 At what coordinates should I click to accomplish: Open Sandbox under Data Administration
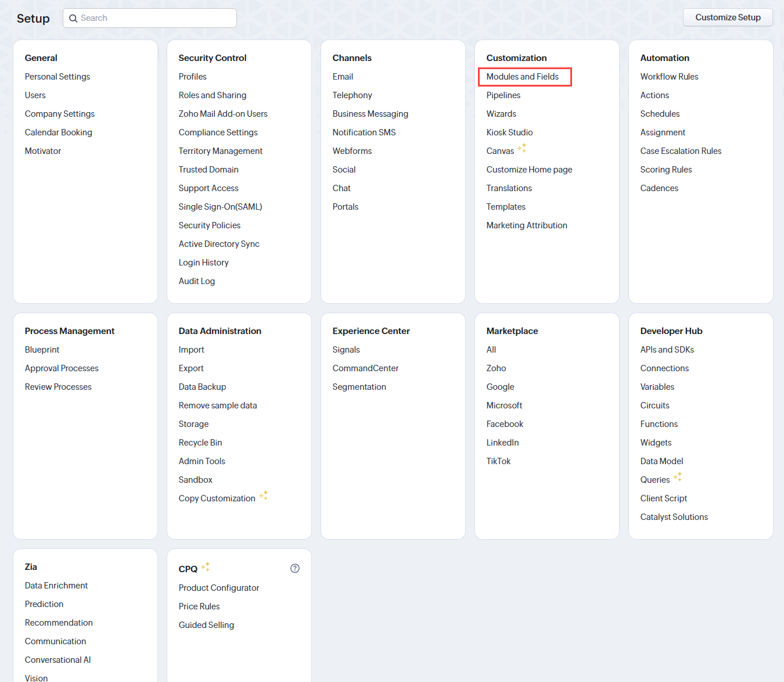(x=196, y=480)
